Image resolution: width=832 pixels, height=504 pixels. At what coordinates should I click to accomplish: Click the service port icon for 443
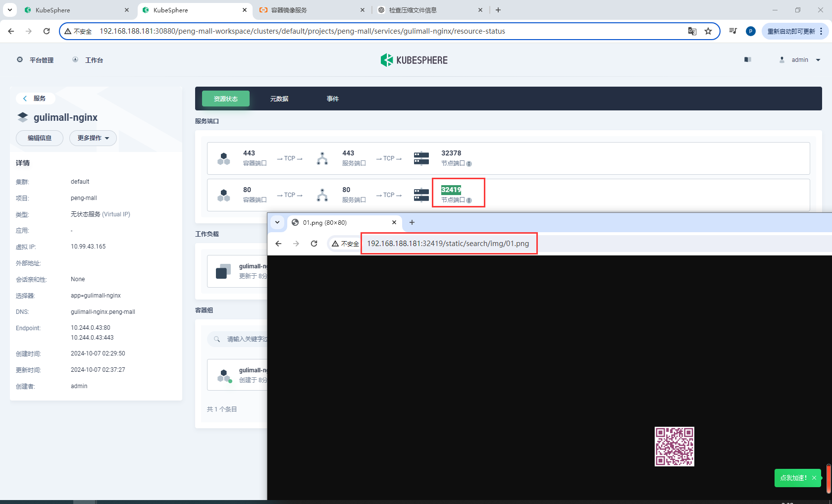[x=322, y=158]
